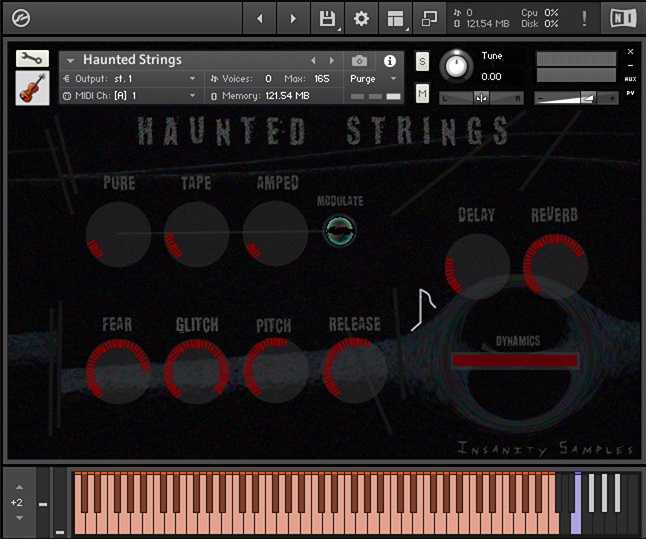Click the volume slider handle
646x539 pixels.
(588, 98)
